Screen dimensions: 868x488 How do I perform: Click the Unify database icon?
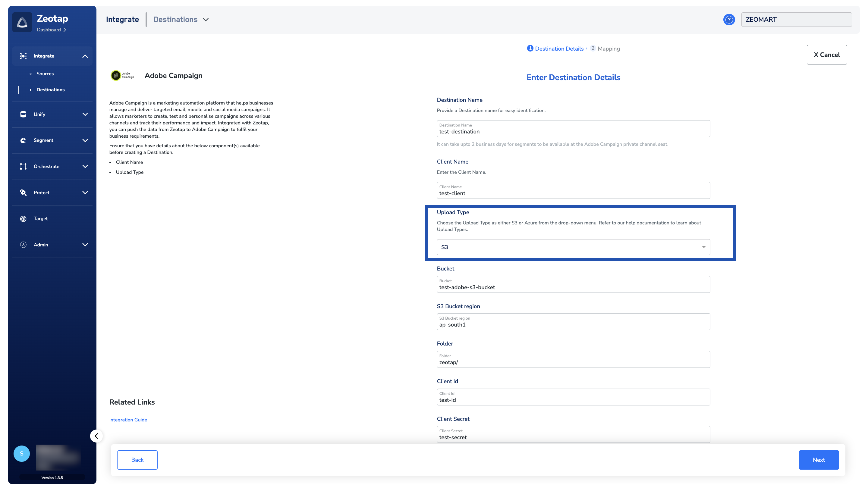[23, 114]
